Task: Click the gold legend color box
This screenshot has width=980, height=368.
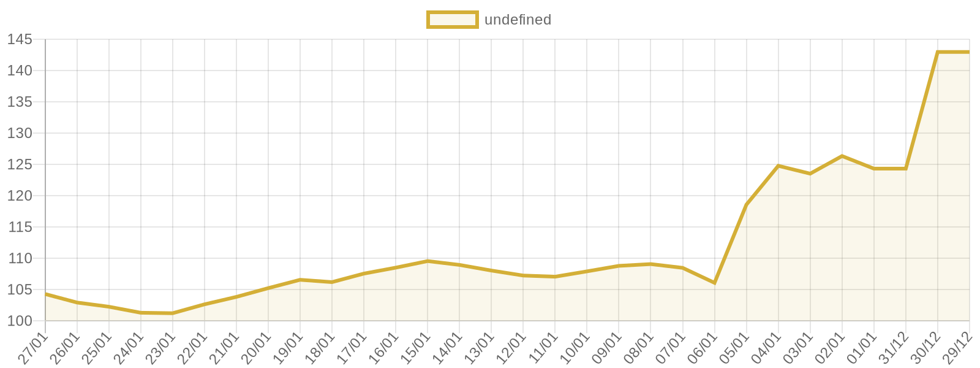Action: 452,20
